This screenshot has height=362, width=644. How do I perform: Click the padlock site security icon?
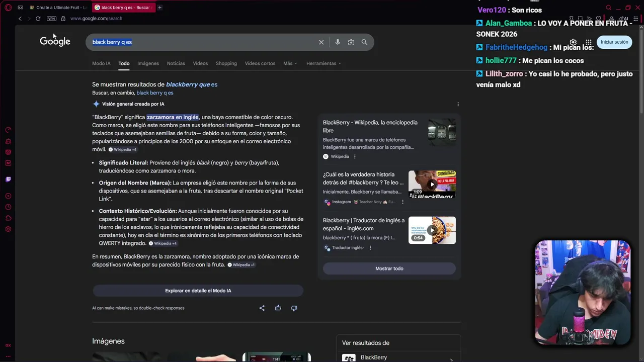pos(63,19)
